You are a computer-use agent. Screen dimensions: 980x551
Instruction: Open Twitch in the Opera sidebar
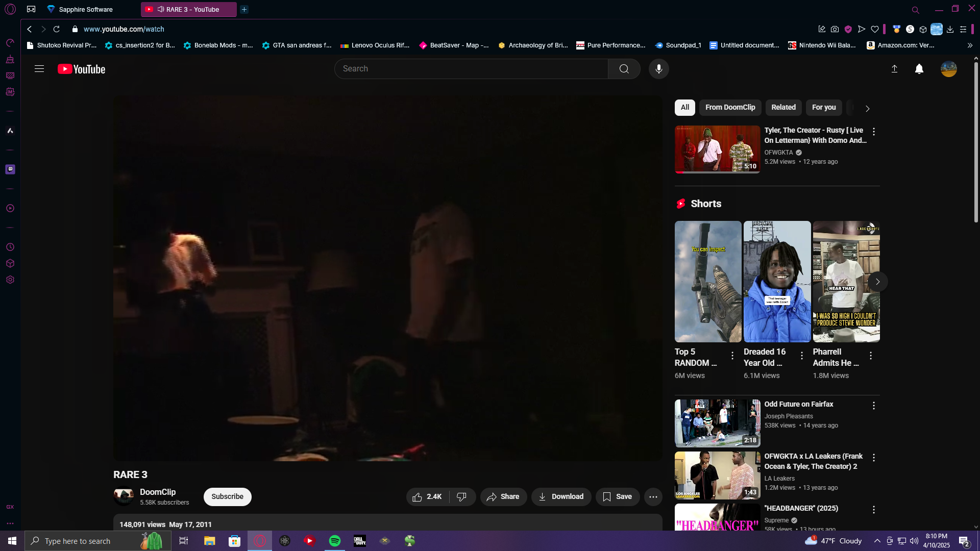point(10,169)
